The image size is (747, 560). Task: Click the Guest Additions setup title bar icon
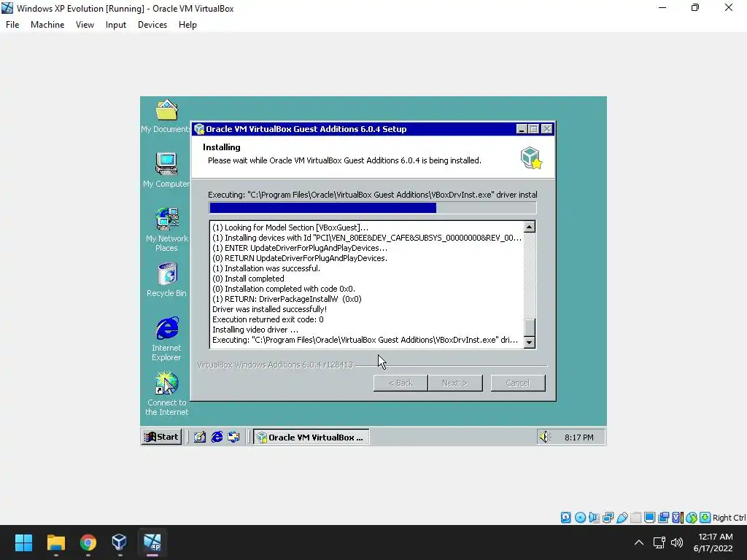coord(199,129)
